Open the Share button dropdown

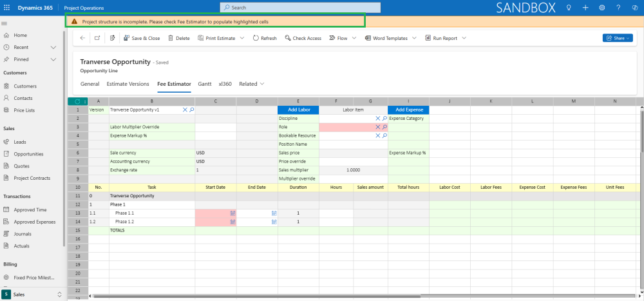618,38
